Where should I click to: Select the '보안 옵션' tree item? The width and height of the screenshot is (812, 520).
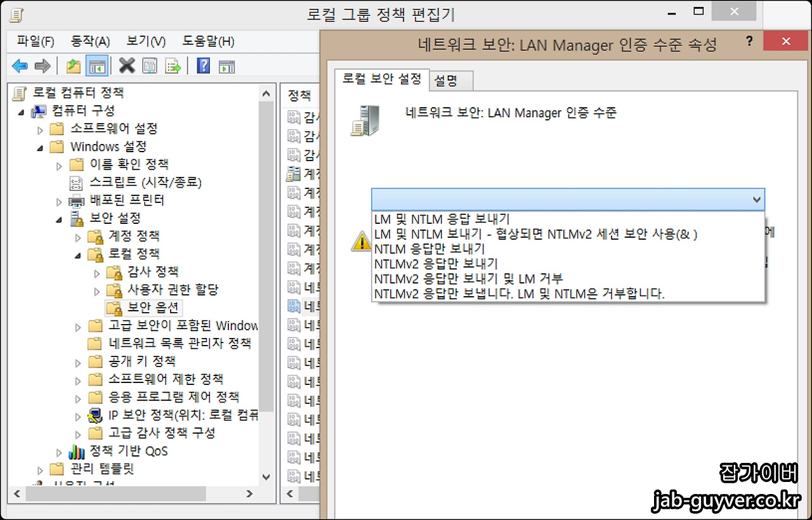(143, 308)
